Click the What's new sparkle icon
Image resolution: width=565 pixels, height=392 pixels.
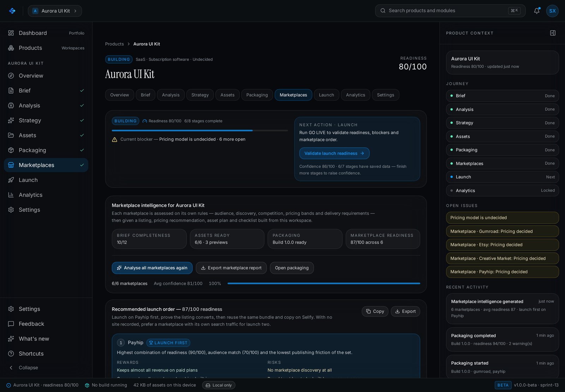(x=11, y=339)
